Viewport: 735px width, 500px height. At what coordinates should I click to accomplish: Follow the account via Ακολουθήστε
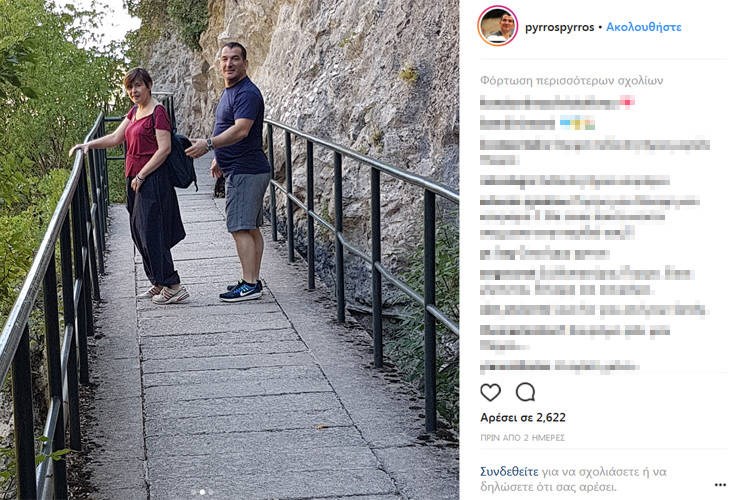[644, 27]
